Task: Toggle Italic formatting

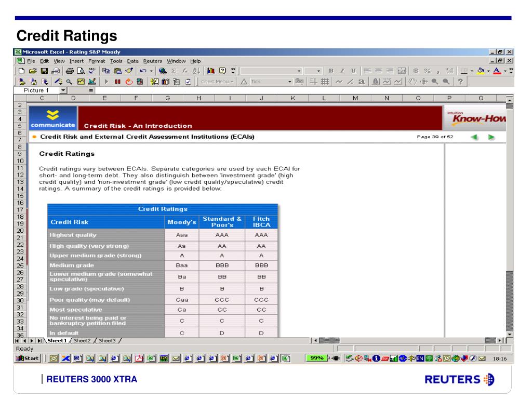Action: pyautogui.click(x=342, y=71)
